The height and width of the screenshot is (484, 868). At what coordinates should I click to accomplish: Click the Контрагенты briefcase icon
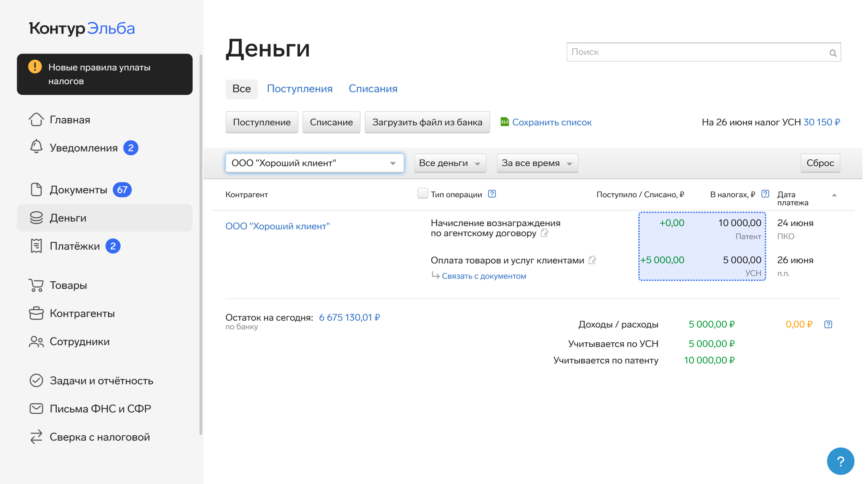pyautogui.click(x=36, y=313)
